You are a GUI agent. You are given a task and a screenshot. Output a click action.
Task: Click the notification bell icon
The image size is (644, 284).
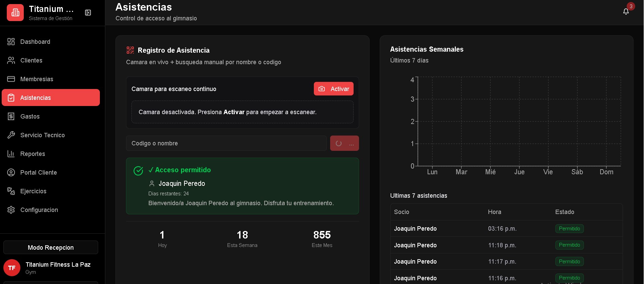click(x=626, y=12)
